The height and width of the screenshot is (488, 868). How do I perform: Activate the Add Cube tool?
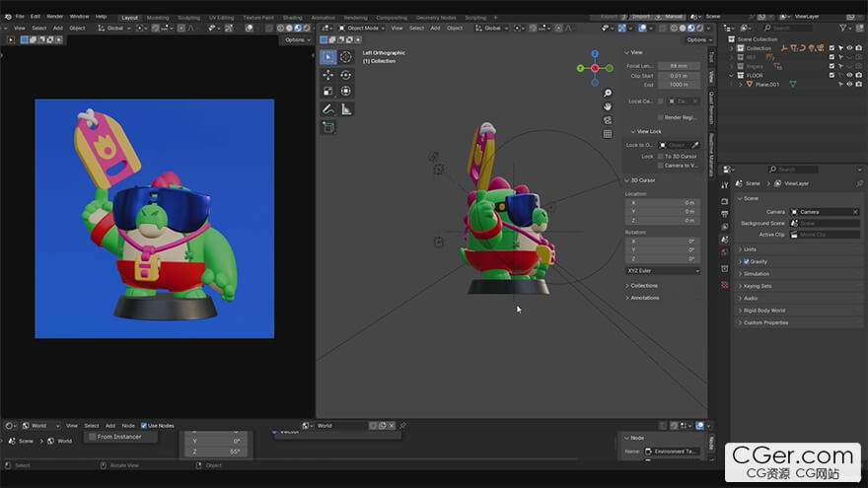tap(327, 127)
